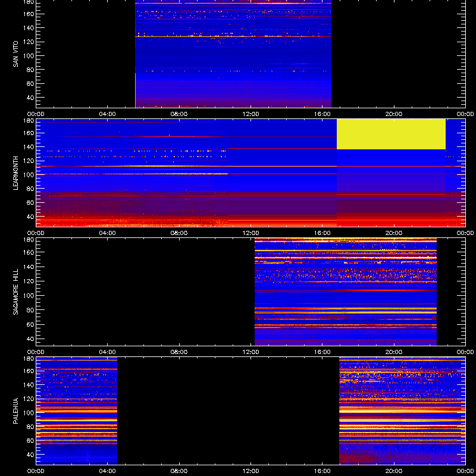
Task: Click 04:00 label under the Sagamore Hill panel
Action: (108, 352)
